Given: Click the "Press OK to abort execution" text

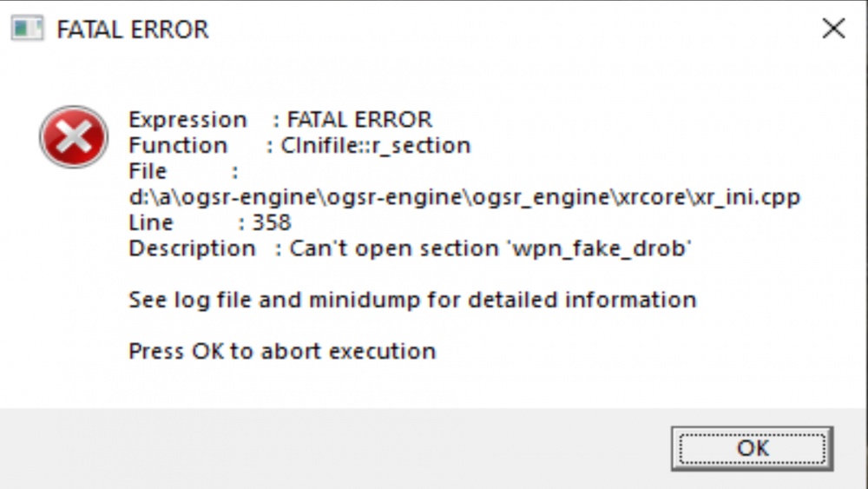Looking at the screenshot, I should pos(282,352).
